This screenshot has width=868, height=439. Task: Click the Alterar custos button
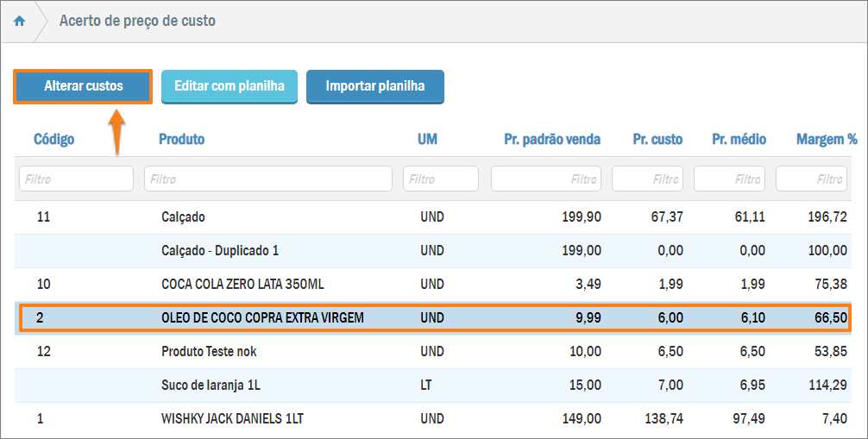pos(83,86)
